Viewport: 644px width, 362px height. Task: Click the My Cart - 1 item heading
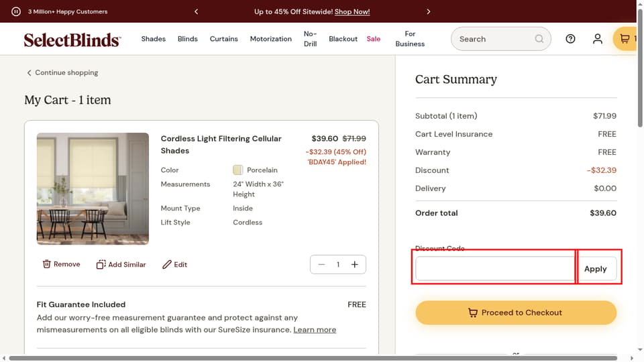click(x=68, y=100)
